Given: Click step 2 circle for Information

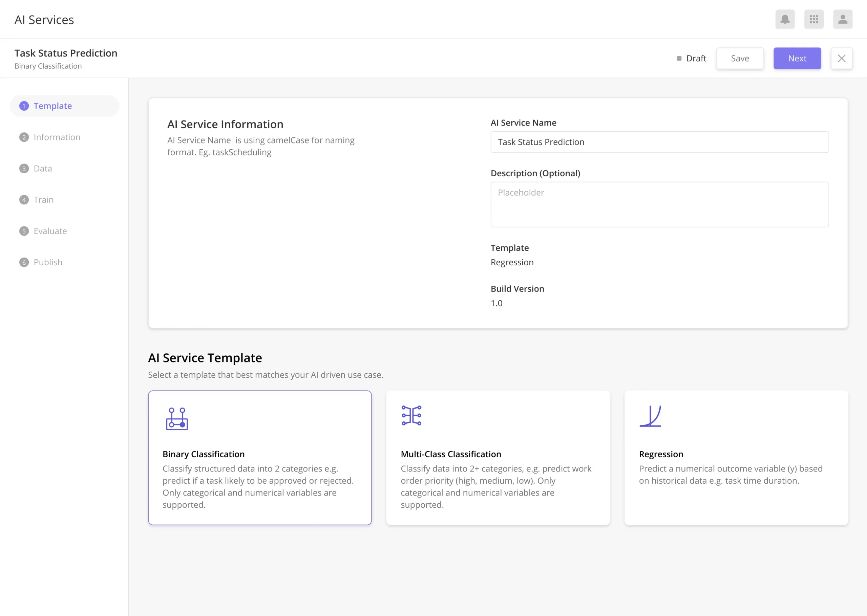Looking at the screenshot, I should click(x=24, y=137).
